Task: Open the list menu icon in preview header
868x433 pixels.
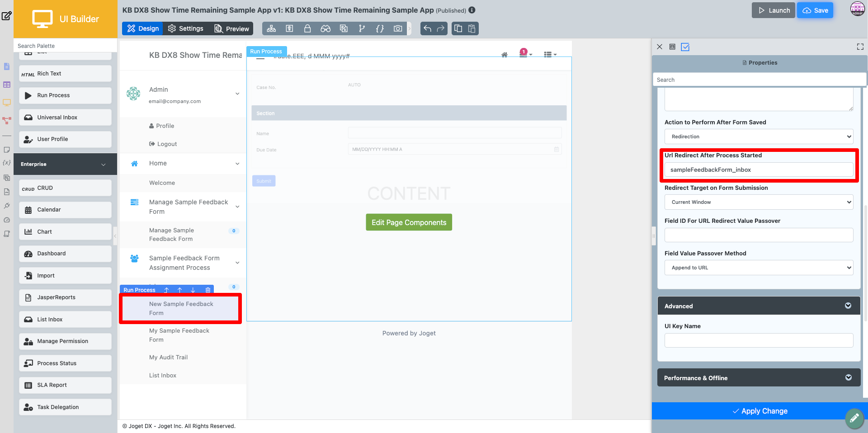Action: click(x=550, y=55)
